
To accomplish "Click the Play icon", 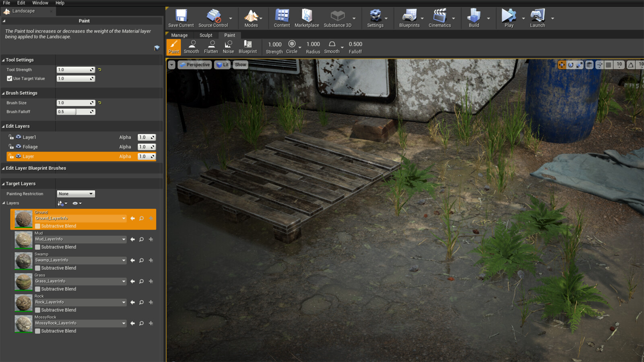I will tap(509, 16).
